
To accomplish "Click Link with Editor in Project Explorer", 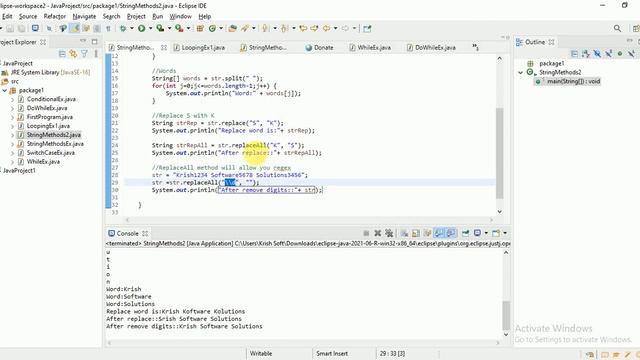I will (73, 53).
